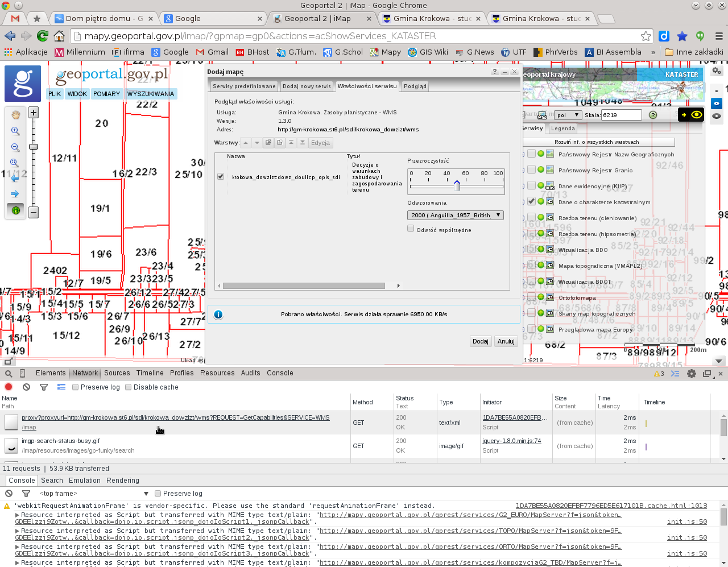Uncheck the krokowa_dowzizt layer checkbox
The width and height of the screenshot is (728, 567).
point(221,176)
